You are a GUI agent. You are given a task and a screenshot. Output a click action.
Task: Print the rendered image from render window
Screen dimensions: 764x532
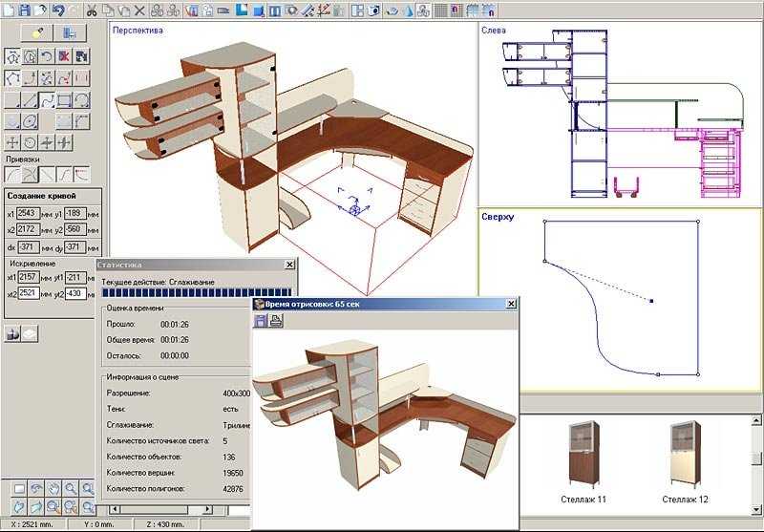(x=276, y=321)
